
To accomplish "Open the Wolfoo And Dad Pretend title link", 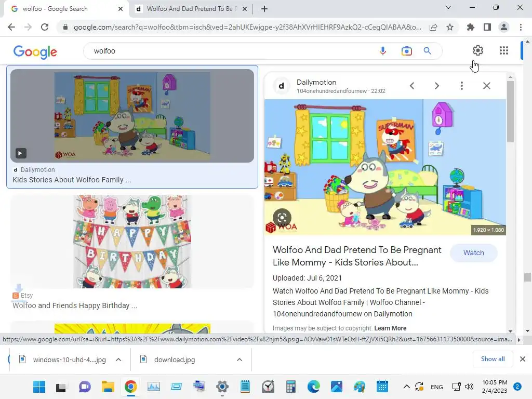I will pos(357,256).
